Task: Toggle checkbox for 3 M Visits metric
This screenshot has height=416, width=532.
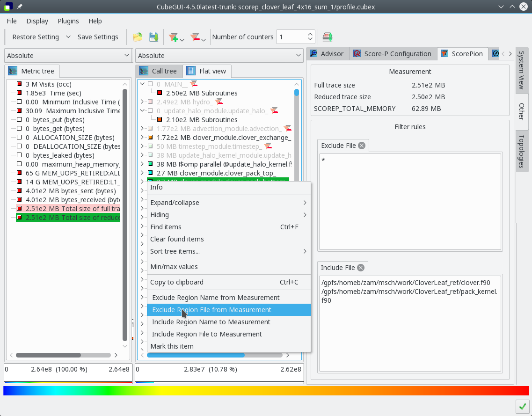Action: 19,84
